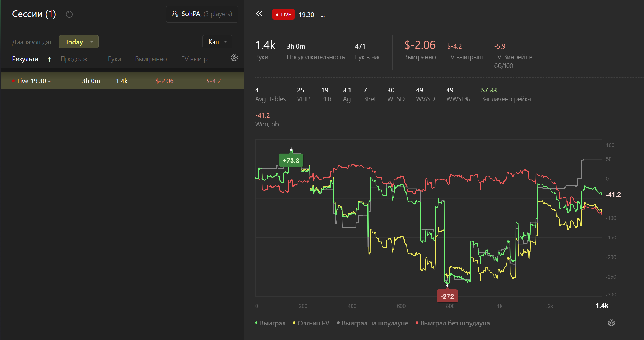
Task: Click the 4 Avg. Tables stat
Action: (x=270, y=94)
